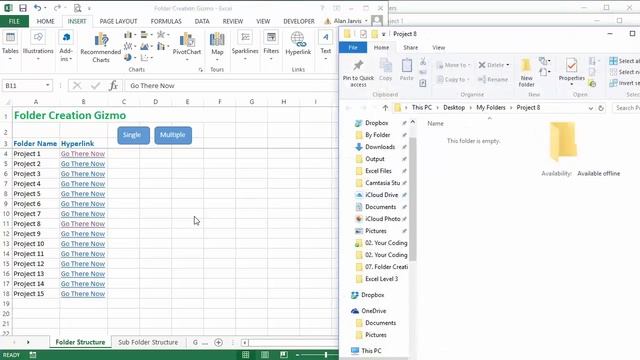Follow Go There Now link for Project 1
Screen dimensions: 640x360
tap(83, 154)
